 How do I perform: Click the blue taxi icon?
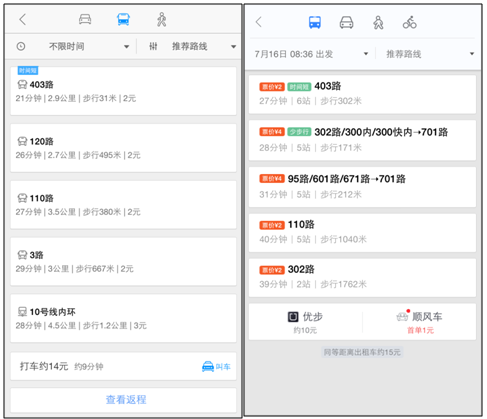(x=208, y=367)
